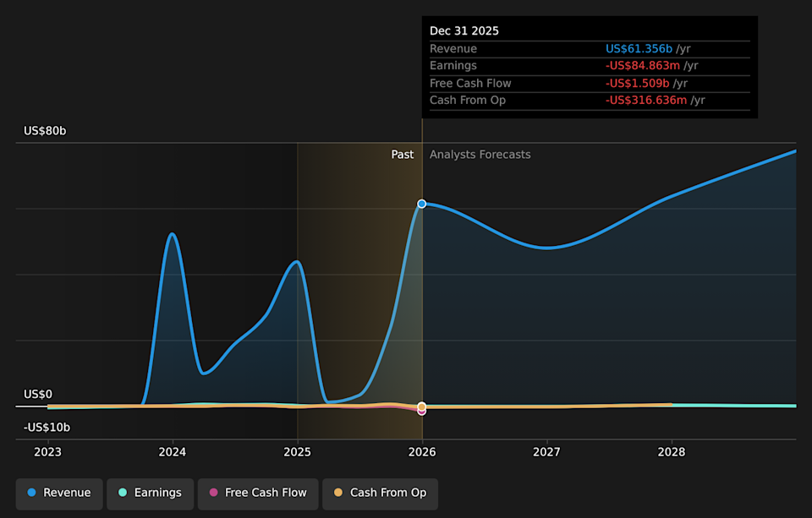Click the 2023 x-axis label
Viewport: 812px width, 518px height.
click(47, 452)
